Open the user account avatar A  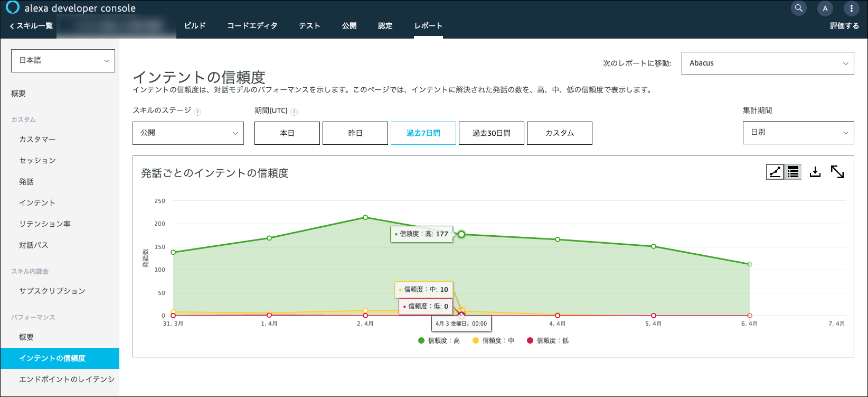825,8
